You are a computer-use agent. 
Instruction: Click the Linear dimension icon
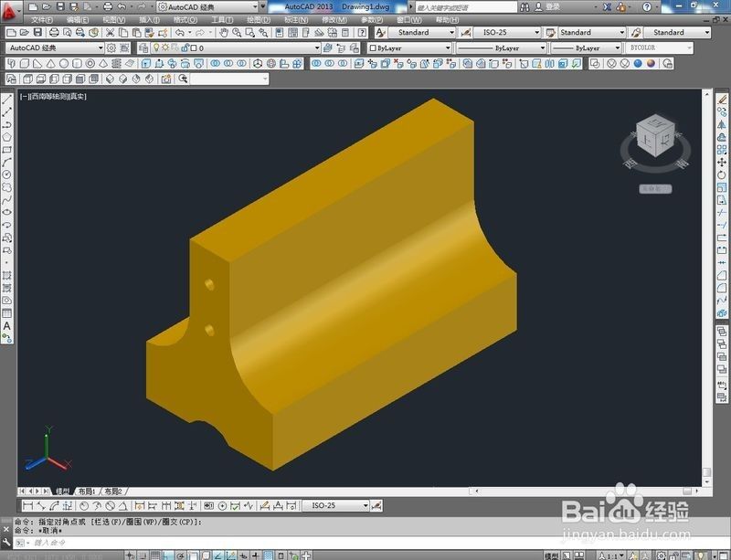28,505
